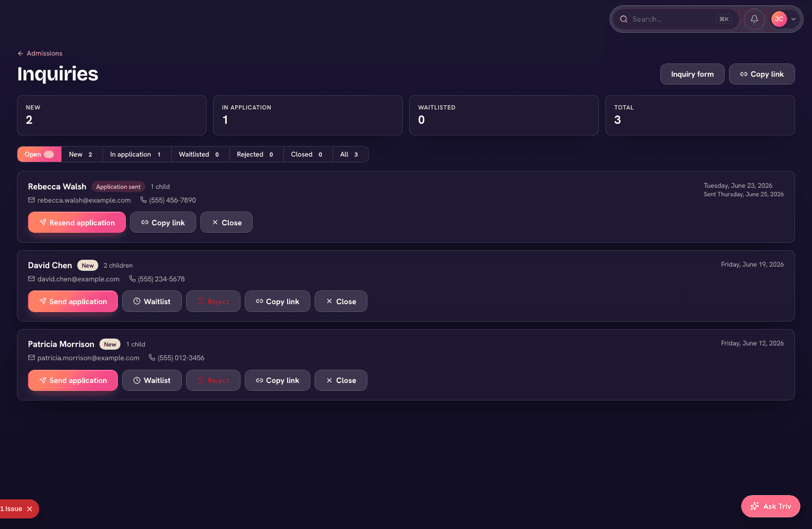
Task: Copy link for Patricia Morrison
Action: [x=277, y=380]
